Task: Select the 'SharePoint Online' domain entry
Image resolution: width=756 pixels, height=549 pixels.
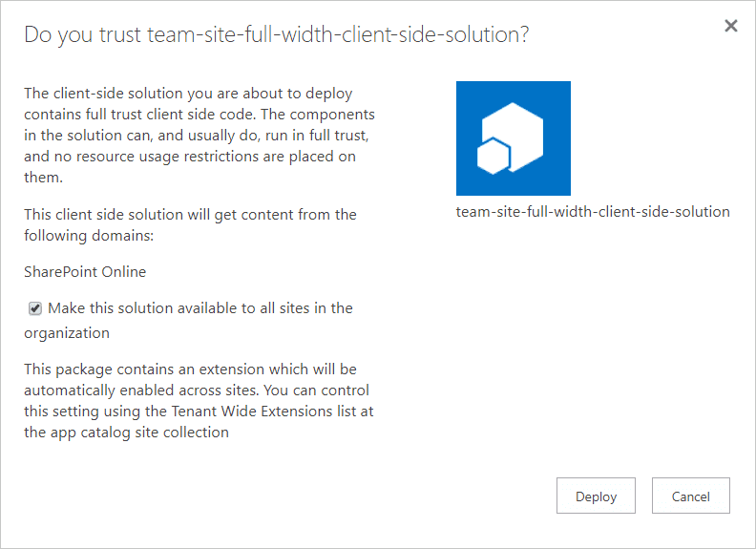Action: (85, 271)
